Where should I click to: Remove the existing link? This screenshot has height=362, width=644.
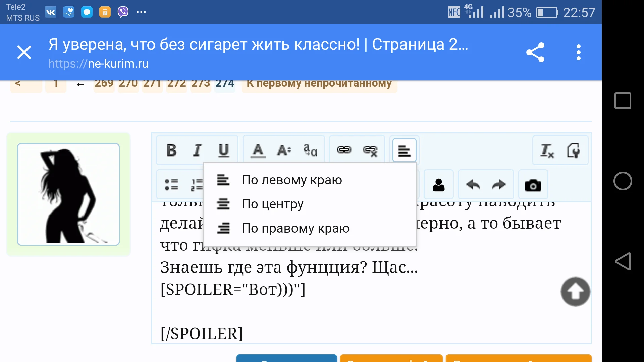pos(370,150)
